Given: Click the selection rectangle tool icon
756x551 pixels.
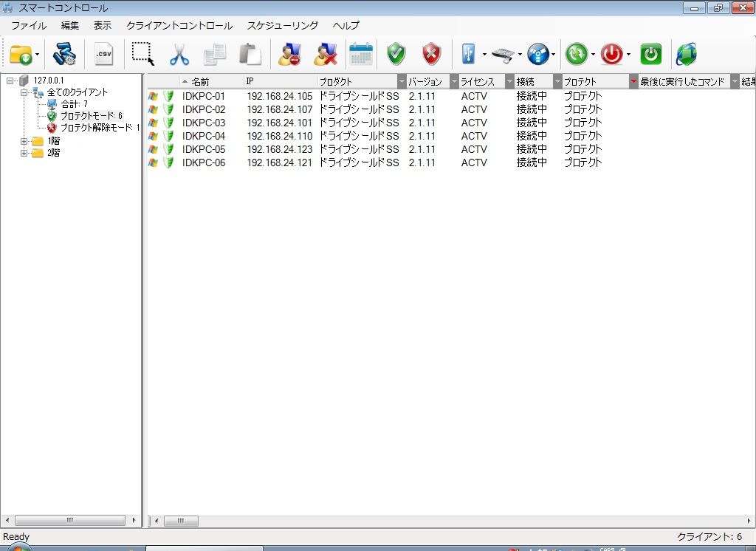Looking at the screenshot, I should 142,54.
